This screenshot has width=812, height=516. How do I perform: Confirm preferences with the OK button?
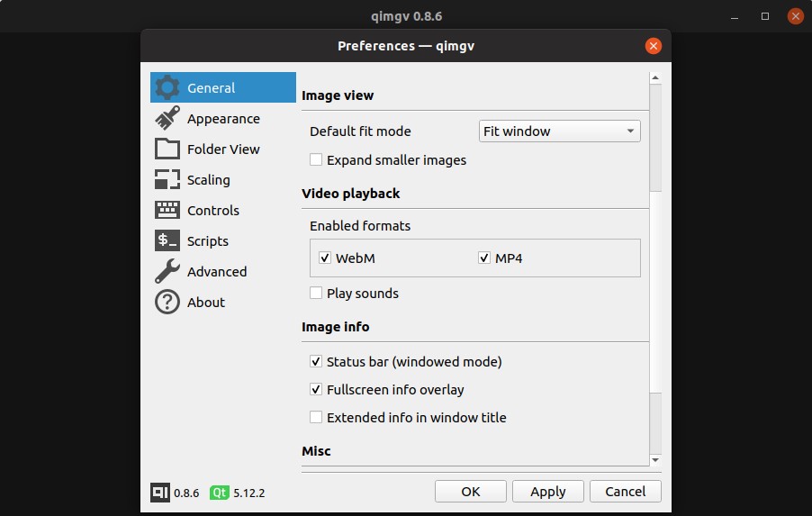[471, 491]
